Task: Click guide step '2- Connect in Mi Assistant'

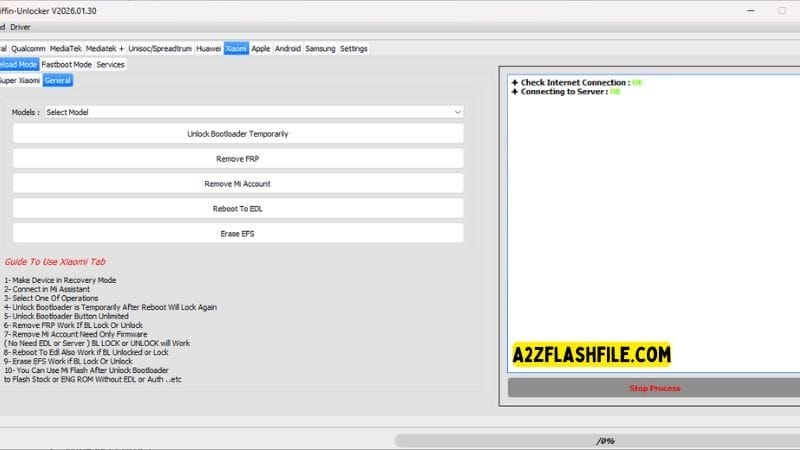Action: (x=47, y=289)
